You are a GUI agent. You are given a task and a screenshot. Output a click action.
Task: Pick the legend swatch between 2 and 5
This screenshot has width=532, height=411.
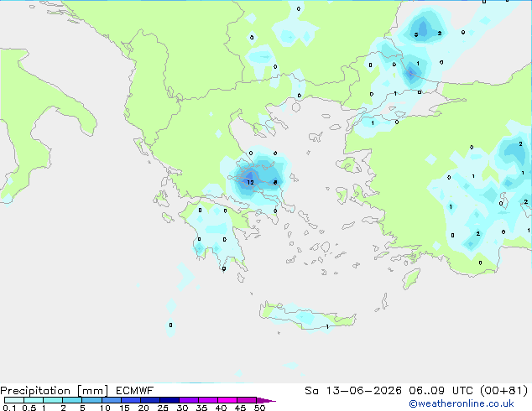pos(72,400)
